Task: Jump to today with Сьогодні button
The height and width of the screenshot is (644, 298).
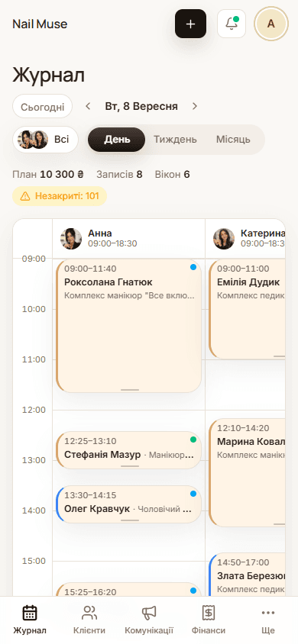Action: tap(43, 106)
